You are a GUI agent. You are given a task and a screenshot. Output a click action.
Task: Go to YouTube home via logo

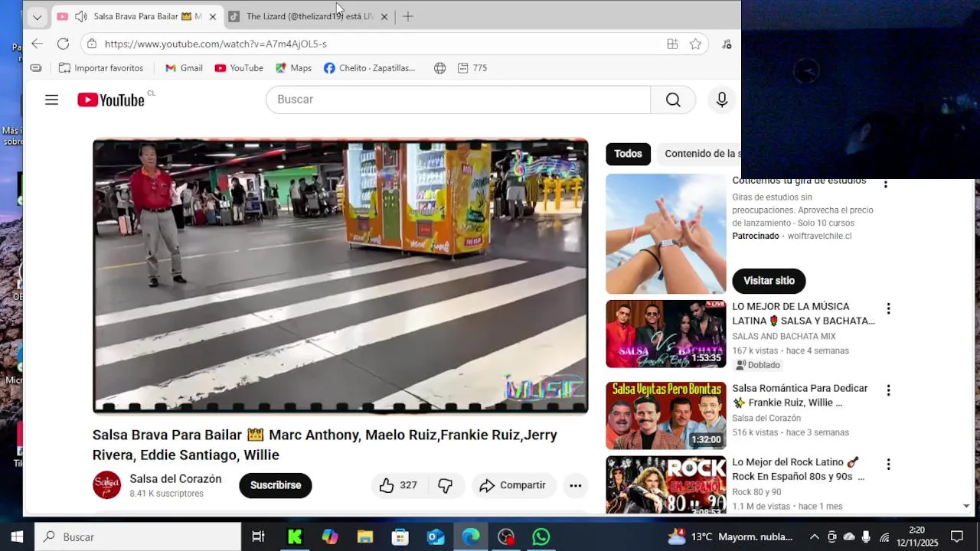tap(111, 99)
